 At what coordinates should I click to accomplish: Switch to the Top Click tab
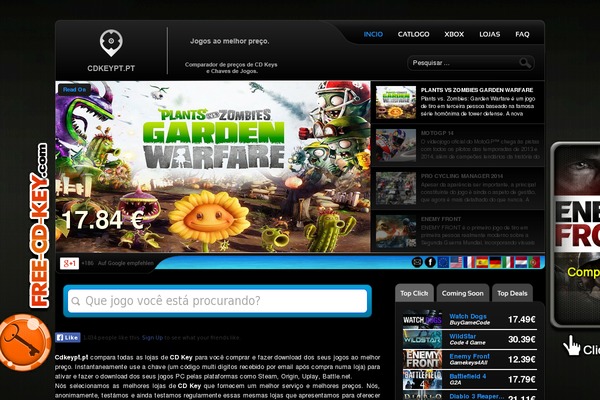[414, 293]
